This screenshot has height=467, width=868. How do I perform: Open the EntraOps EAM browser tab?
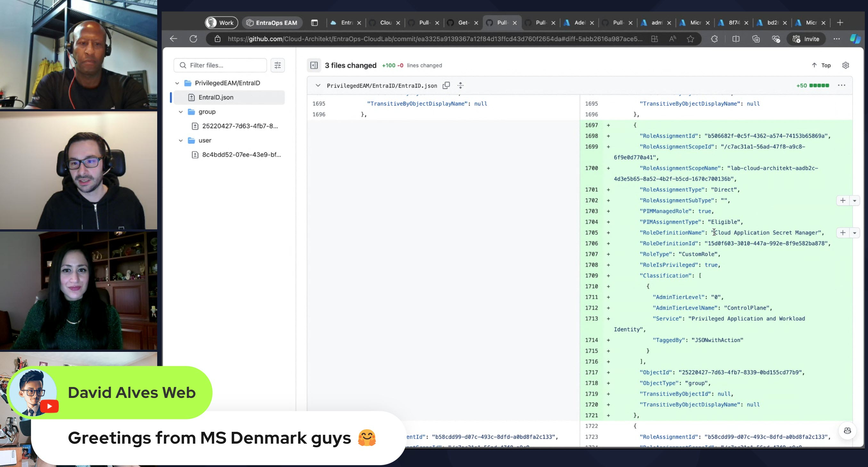pyautogui.click(x=276, y=22)
